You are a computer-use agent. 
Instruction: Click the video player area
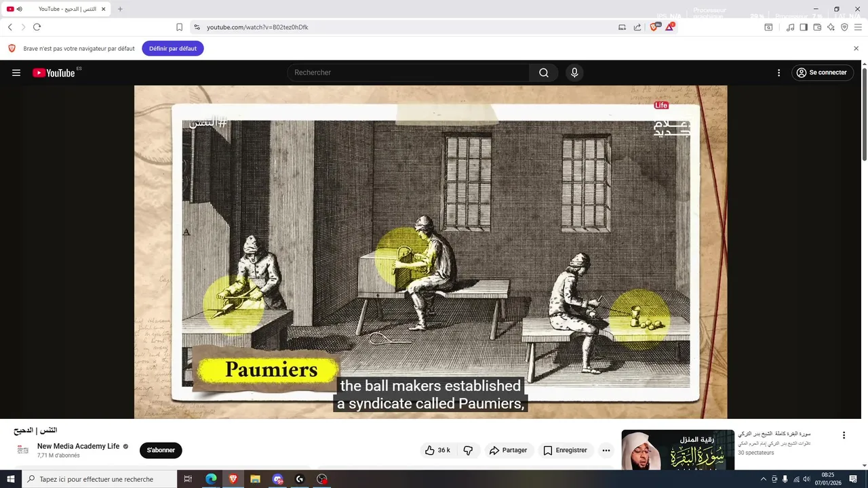click(x=431, y=251)
